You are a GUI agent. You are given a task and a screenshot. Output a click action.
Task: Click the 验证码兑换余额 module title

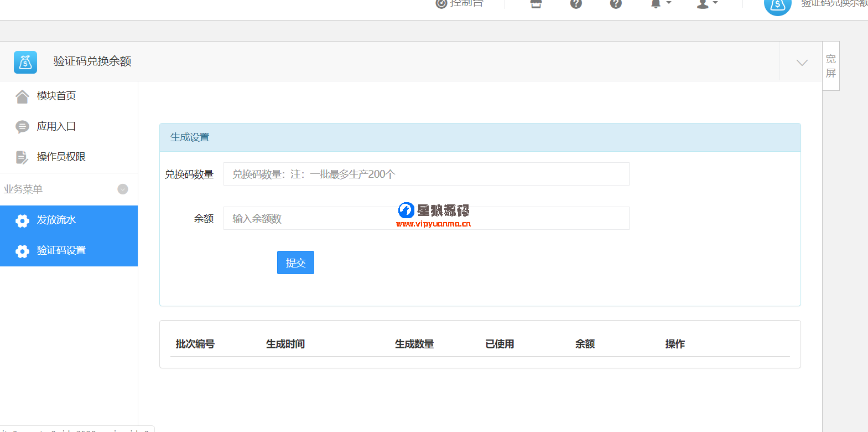click(x=92, y=61)
